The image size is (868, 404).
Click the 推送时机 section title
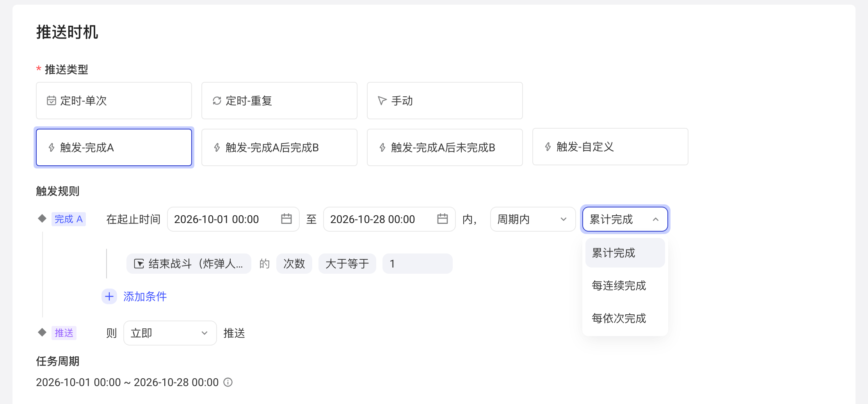tap(67, 32)
